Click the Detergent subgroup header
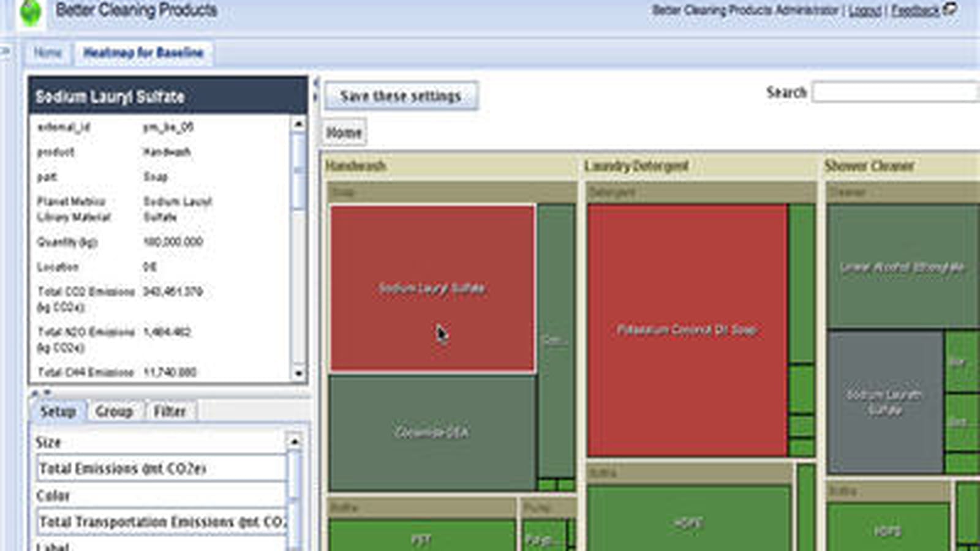The image size is (980, 551). tap(701, 192)
